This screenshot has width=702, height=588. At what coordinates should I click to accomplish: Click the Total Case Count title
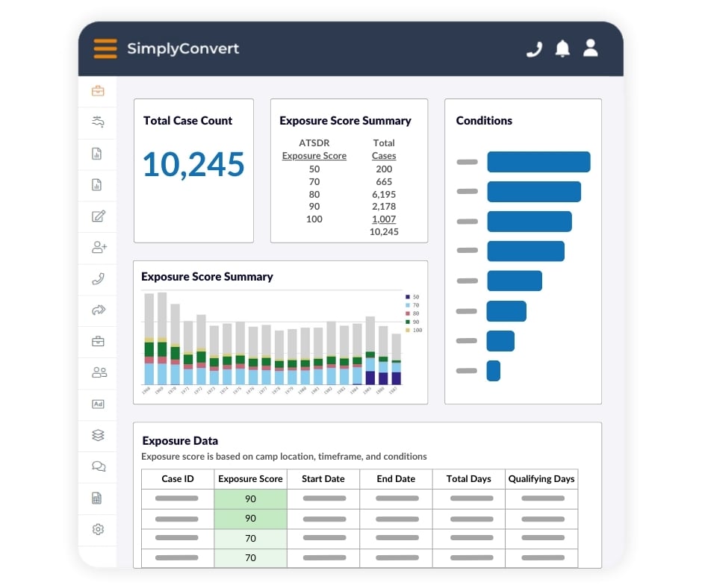point(187,120)
